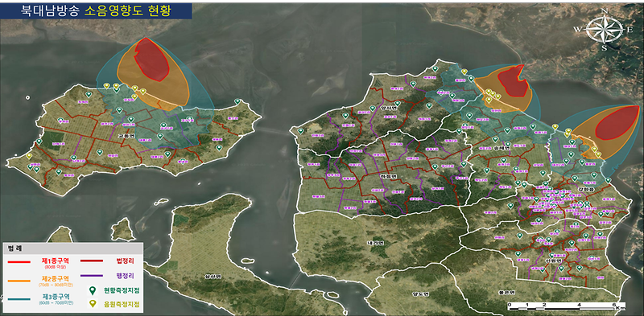
Task: Click the 북대남방송 소음영향도 현황 title banner
Action: (x=96, y=10)
